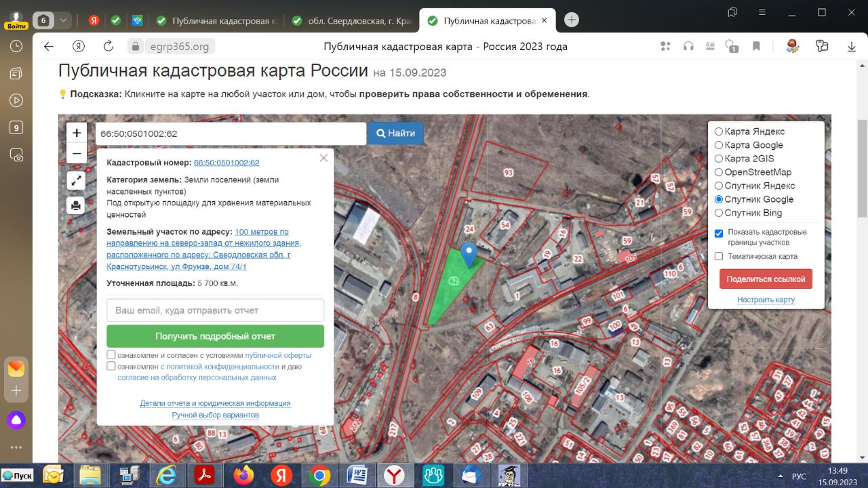Enable the Тематическая карта checkbox
The image size is (868, 488).
(x=719, y=256)
